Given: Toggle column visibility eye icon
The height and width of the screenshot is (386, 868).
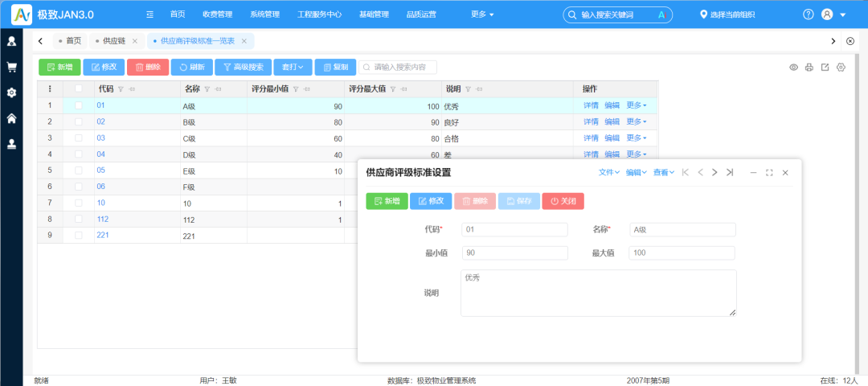Looking at the screenshot, I should (793, 68).
